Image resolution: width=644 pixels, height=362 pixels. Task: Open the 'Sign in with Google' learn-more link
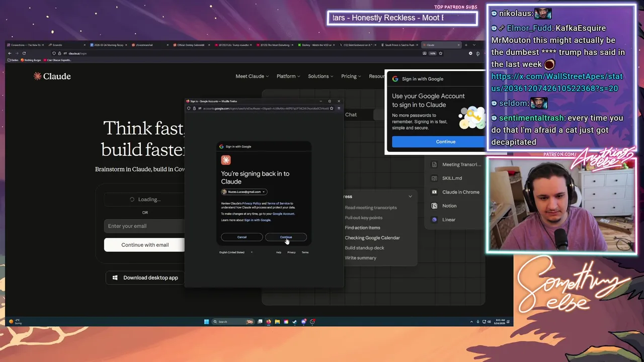(x=257, y=220)
